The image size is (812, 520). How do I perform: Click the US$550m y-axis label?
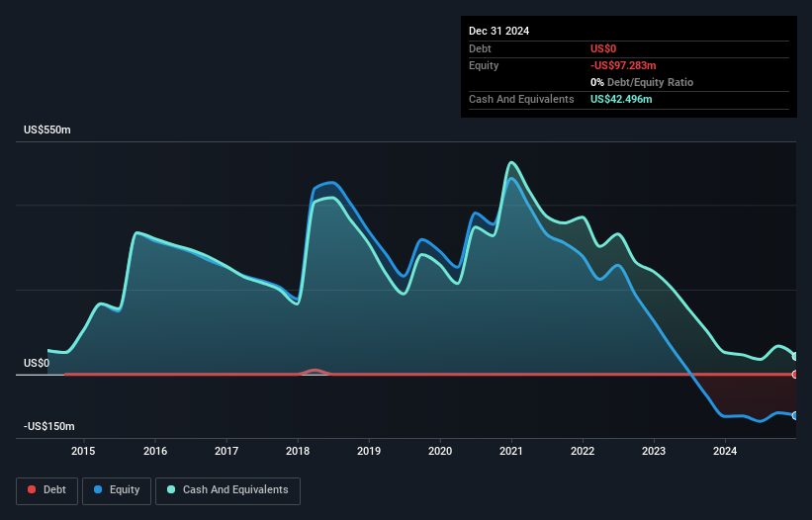47,130
